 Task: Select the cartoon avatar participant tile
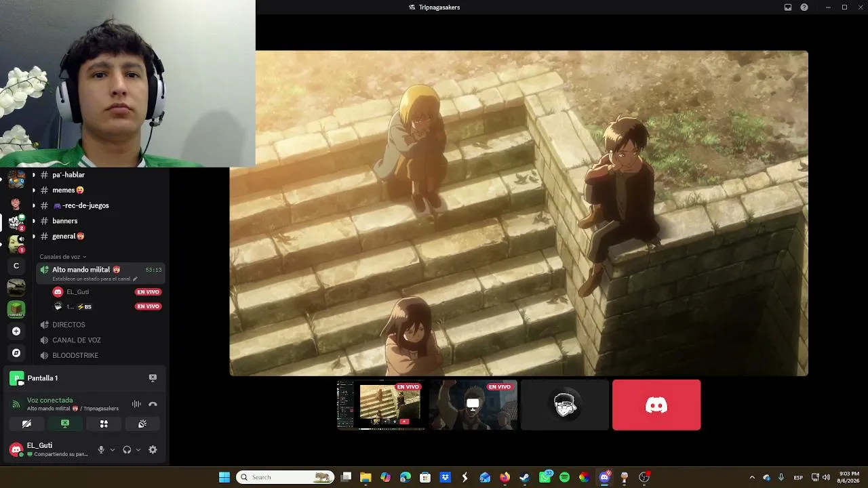click(565, 405)
